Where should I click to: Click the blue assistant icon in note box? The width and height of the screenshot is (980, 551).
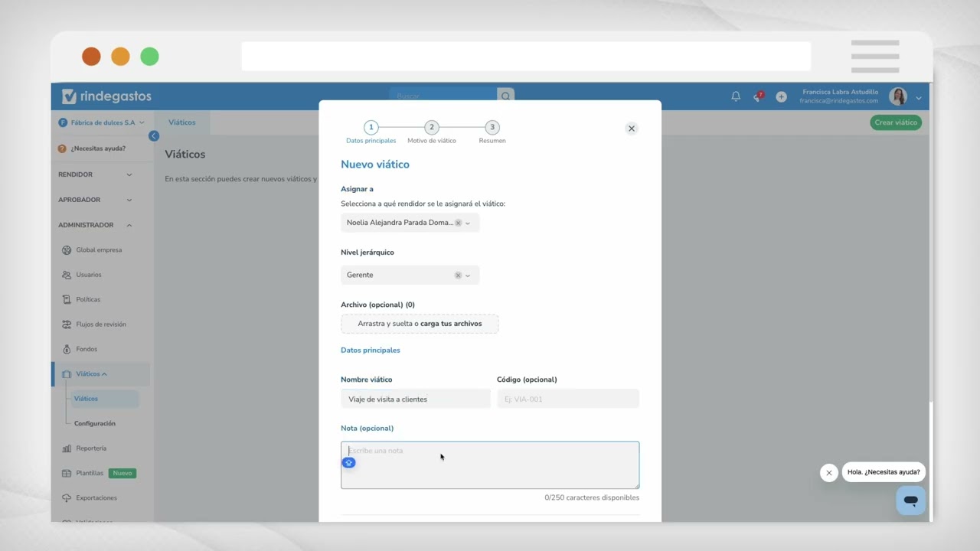(348, 463)
